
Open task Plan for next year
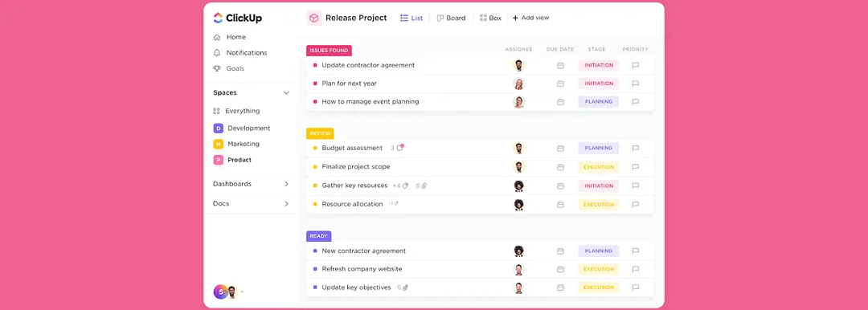(x=350, y=84)
